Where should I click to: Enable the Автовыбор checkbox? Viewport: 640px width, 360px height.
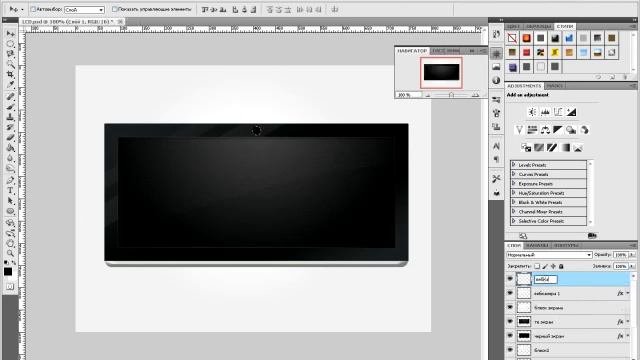click(33, 9)
